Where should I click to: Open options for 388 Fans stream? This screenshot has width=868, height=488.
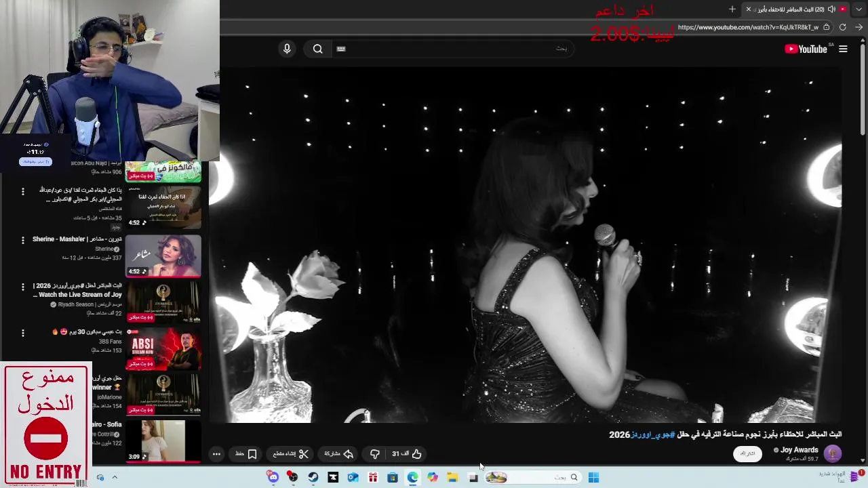point(22,333)
